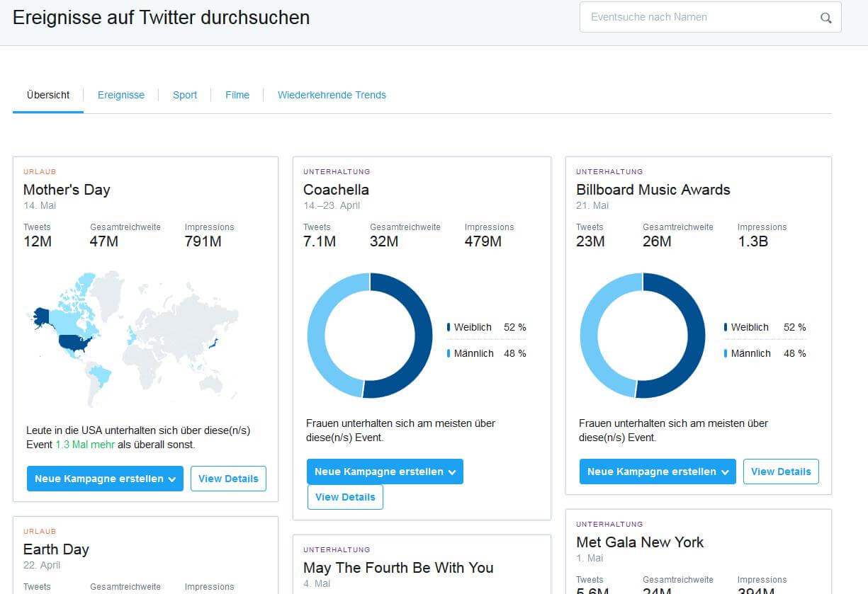Click the Billboard Music Awards donut chart
This screenshot has width=868, height=594.
click(643, 336)
